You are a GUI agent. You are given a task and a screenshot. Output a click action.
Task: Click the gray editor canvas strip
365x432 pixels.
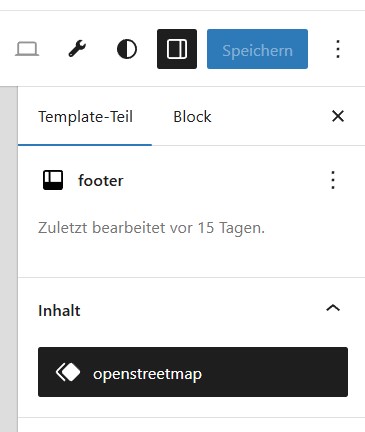pos(9,259)
